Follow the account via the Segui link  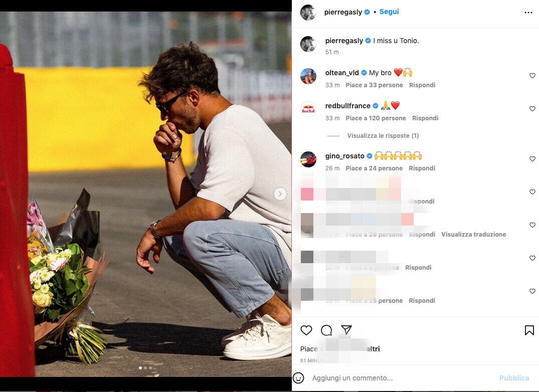point(389,12)
